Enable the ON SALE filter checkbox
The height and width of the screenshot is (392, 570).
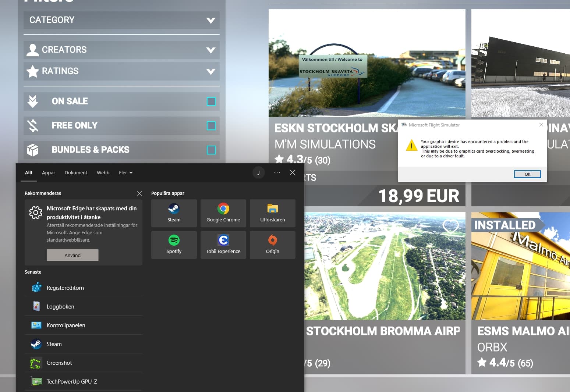(x=211, y=101)
